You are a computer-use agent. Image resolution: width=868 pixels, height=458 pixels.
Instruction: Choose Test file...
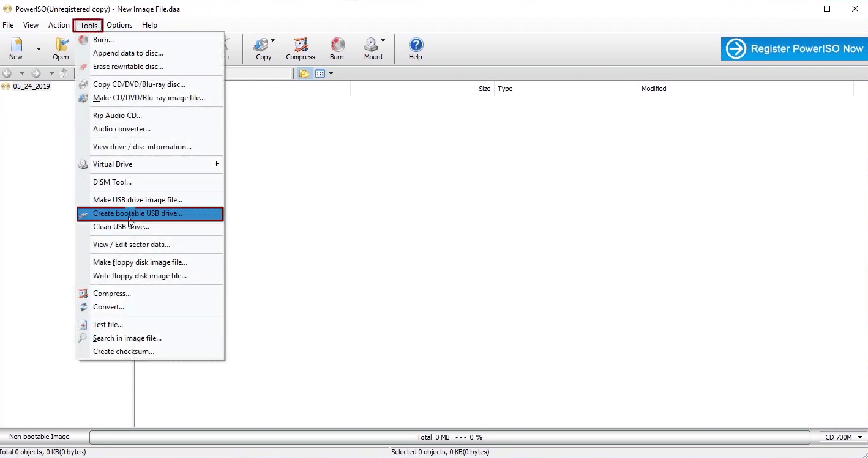[150, 325]
